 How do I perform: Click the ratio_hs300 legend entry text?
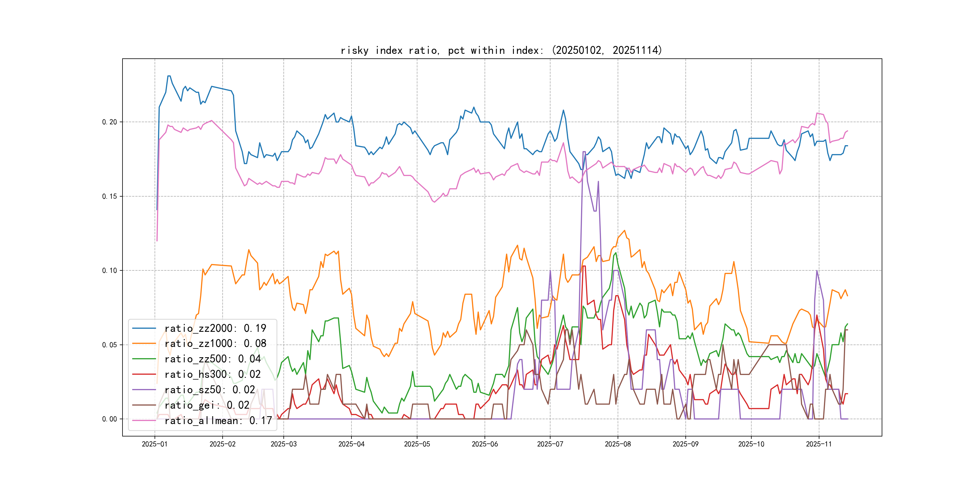tap(212, 374)
